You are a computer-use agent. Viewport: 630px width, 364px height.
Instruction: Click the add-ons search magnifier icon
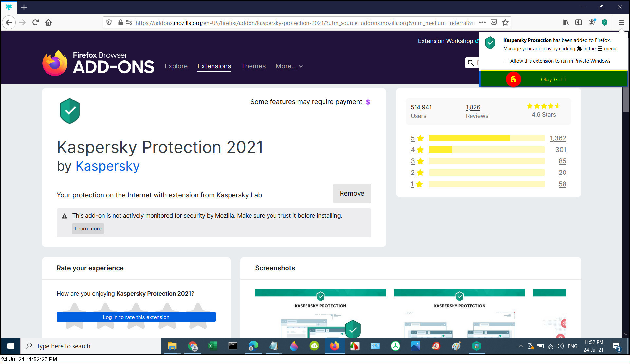click(471, 63)
